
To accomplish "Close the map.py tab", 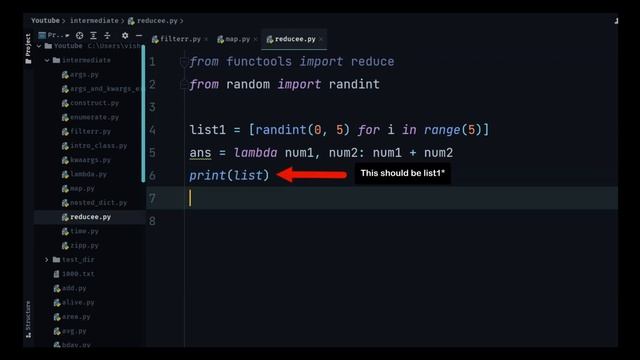I will point(256,39).
